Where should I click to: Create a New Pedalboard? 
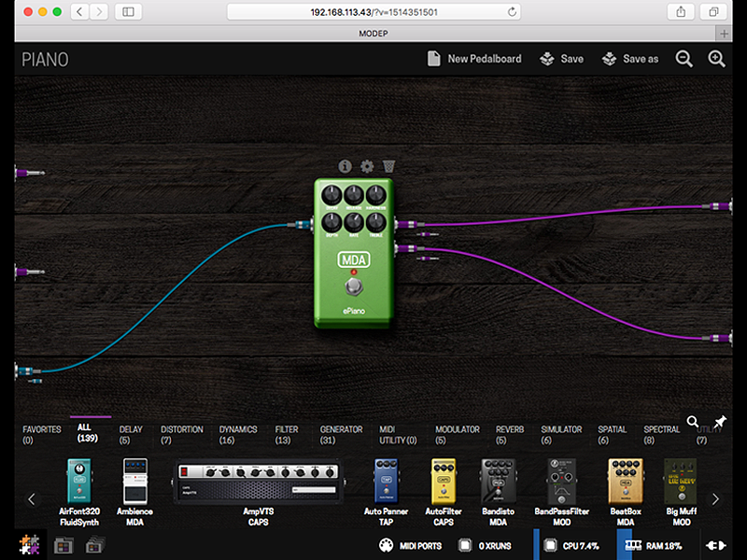point(474,59)
